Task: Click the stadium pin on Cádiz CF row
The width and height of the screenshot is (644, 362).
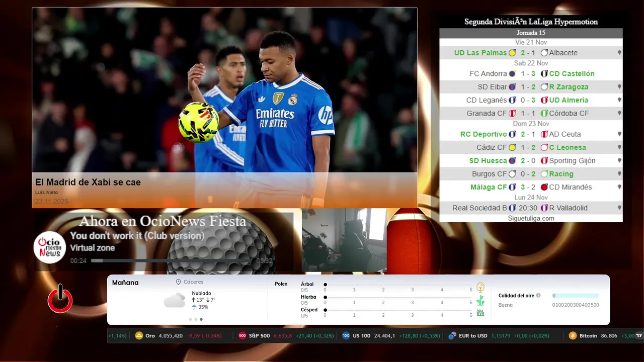Action: 619,147
